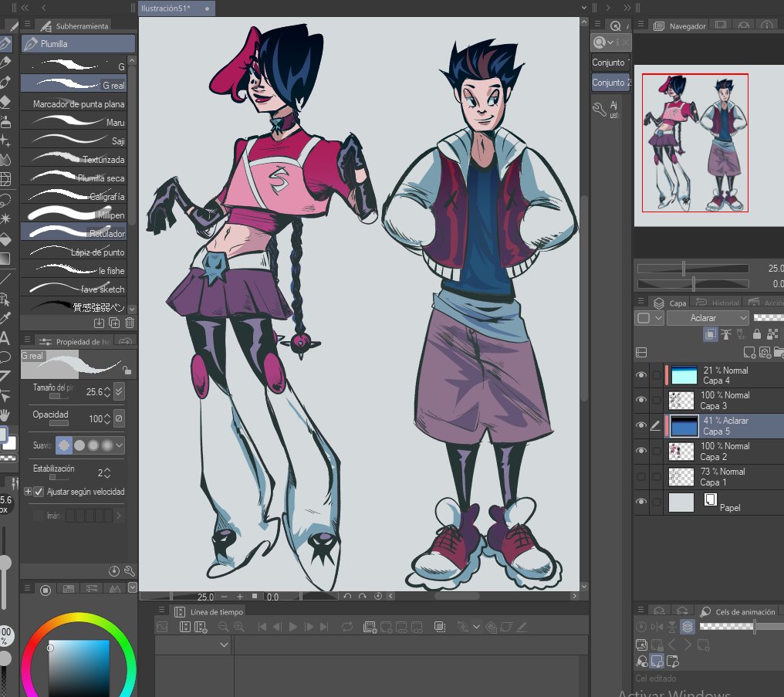Select Conjunto 2 quick access set
The height and width of the screenshot is (697, 784).
pos(611,83)
